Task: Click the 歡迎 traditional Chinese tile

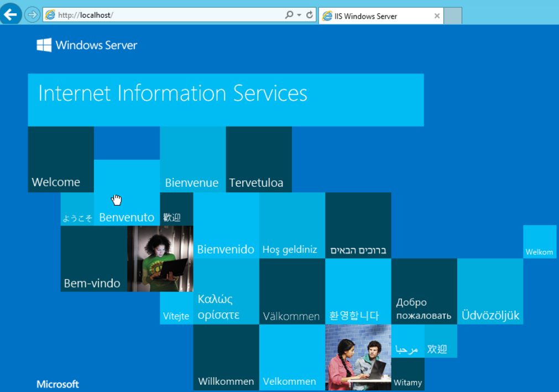Action: pyautogui.click(x=176, y=209)
